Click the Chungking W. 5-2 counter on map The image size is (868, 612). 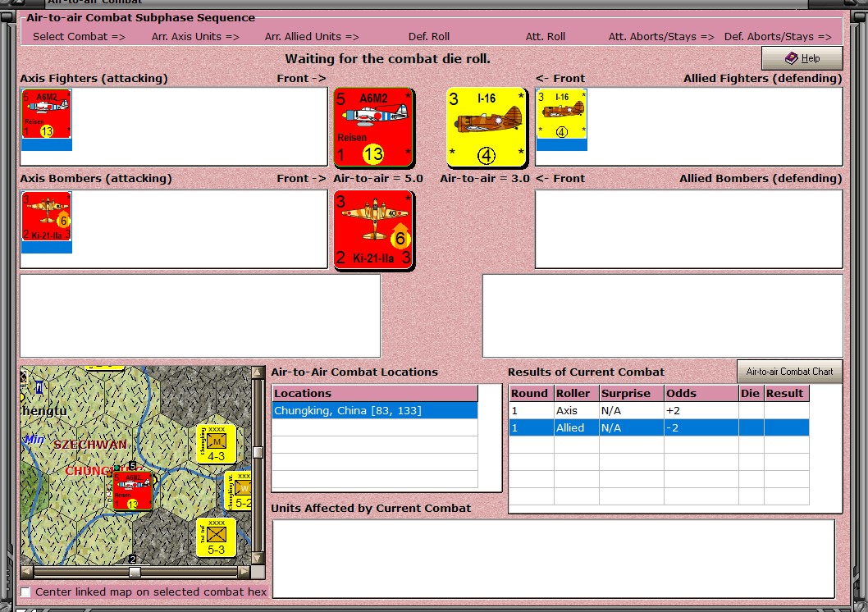click(x=238, y=491)
